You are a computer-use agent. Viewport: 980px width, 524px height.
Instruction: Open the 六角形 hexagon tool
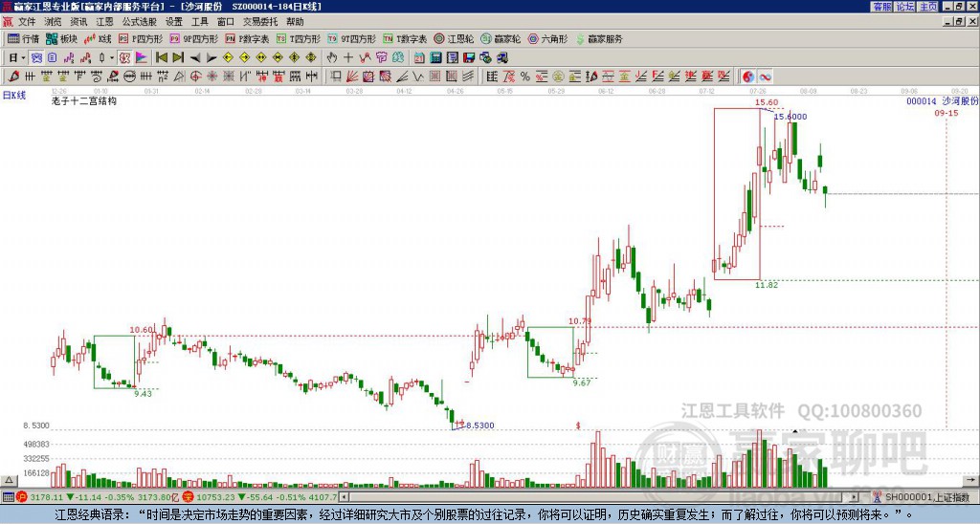pos(548,38)
